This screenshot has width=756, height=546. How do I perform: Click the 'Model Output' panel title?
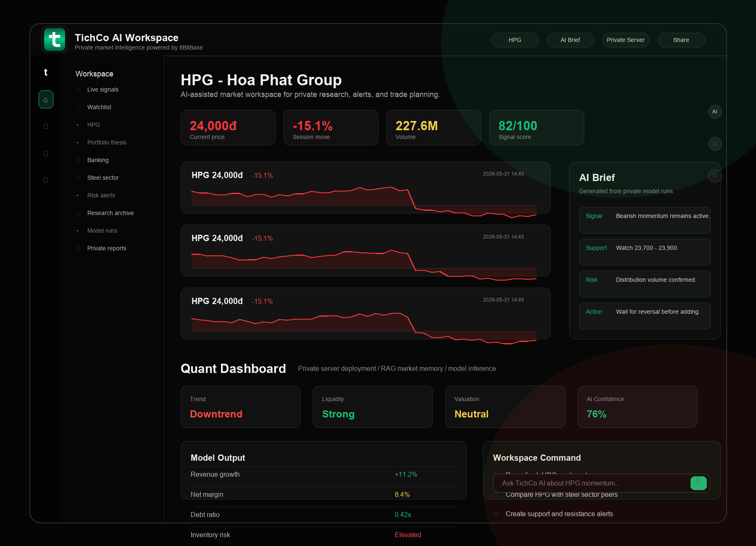click(218, 458)
